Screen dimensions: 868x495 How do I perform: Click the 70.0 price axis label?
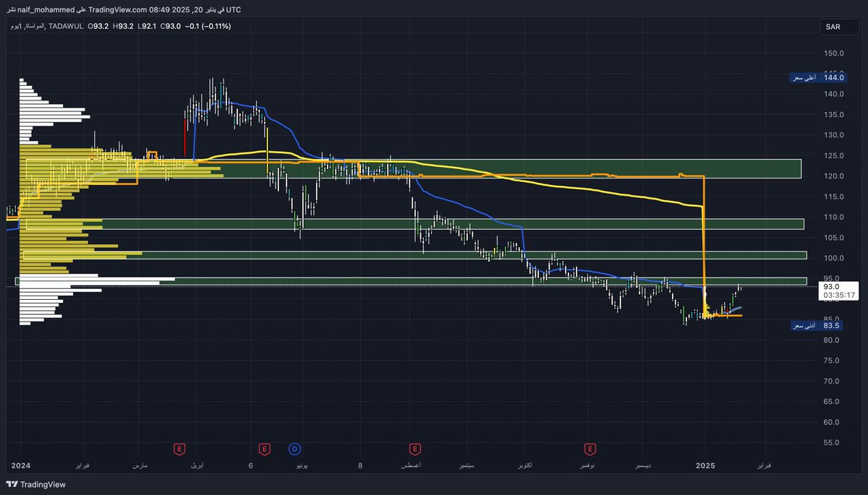click(x=833, y=381)
